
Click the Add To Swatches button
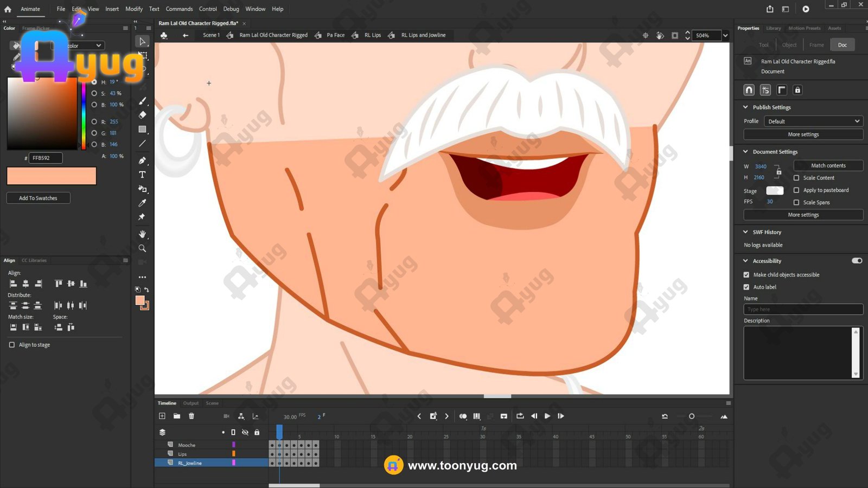click(38, 198)
